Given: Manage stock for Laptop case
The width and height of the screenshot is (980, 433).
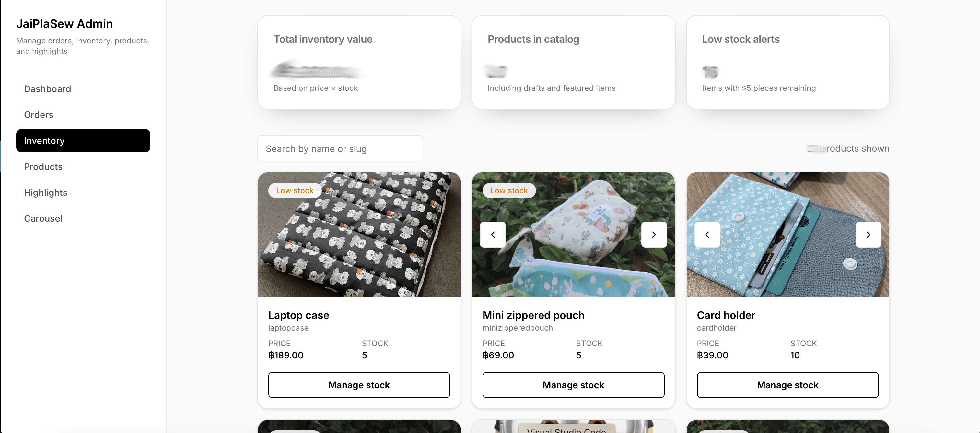Looking at the screenshot, I should click(359, 385).
